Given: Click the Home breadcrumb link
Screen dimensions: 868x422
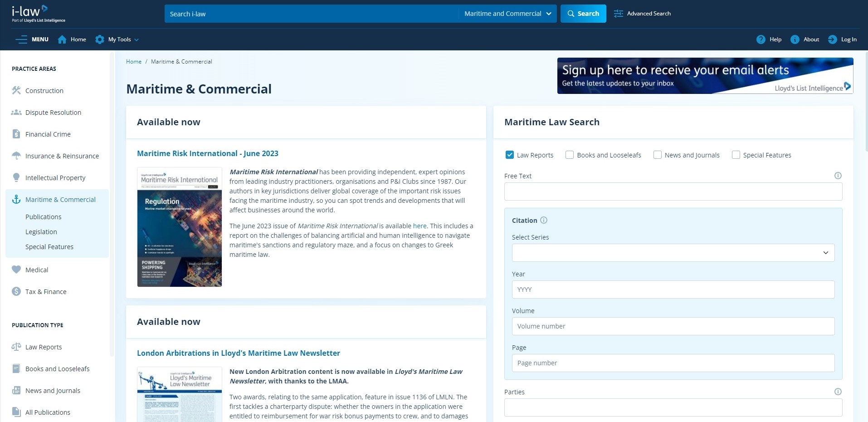Looking at the screenshot, I should pyautogui.click(x=134, y=62).
